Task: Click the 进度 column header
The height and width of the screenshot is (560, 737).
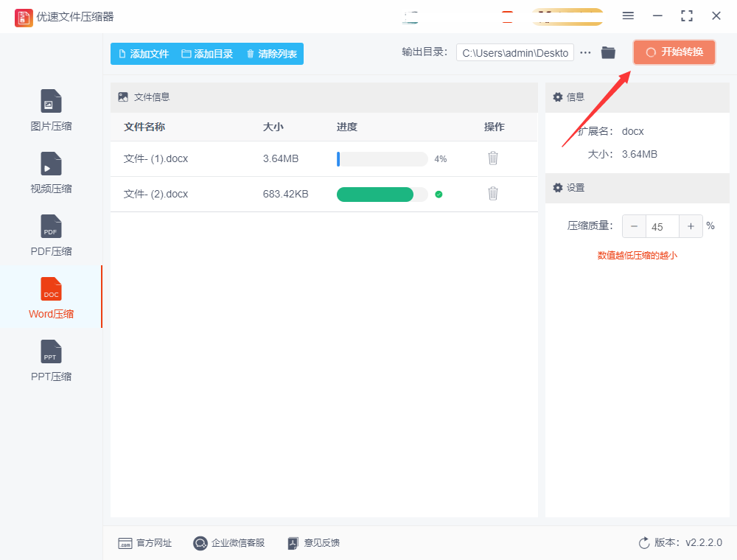Action: point(347,127)
